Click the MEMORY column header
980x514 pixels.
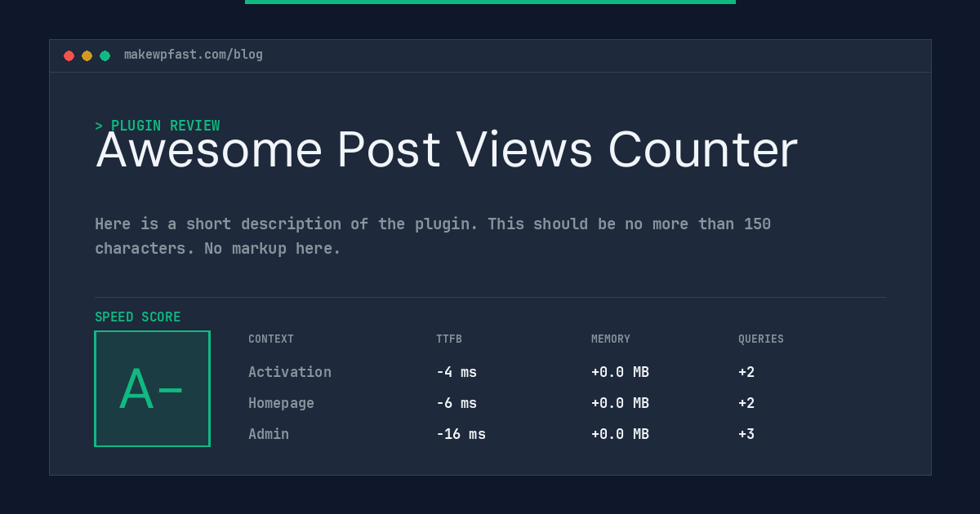(x=611, y=339)
